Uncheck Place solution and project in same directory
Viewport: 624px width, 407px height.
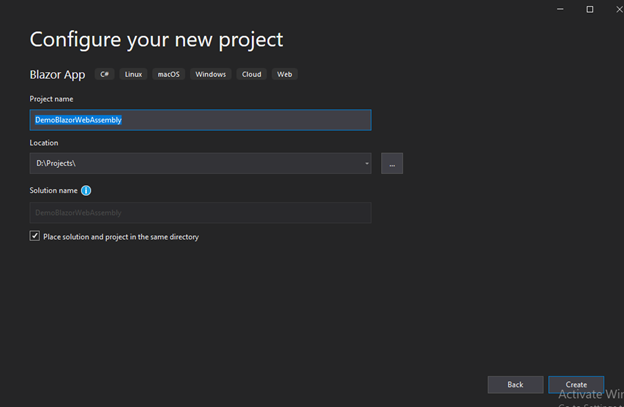[x=35, y=237]
